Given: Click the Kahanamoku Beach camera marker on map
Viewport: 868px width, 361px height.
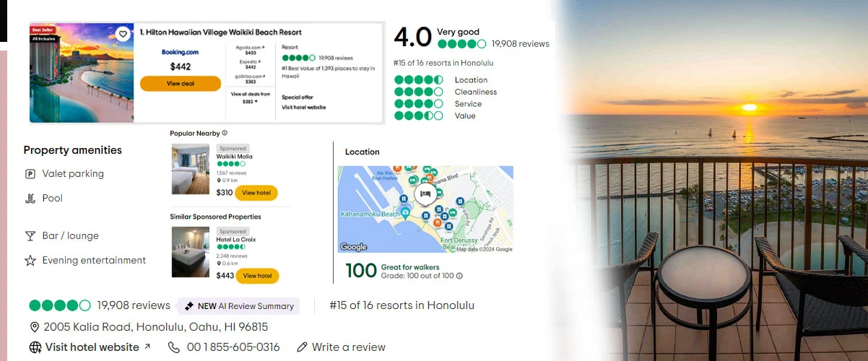Looking at the screenshot, I should pos(405,213).
